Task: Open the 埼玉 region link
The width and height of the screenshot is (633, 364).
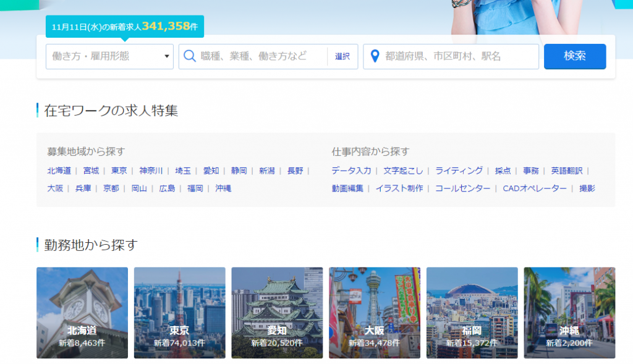Action: tap(183, 171)
